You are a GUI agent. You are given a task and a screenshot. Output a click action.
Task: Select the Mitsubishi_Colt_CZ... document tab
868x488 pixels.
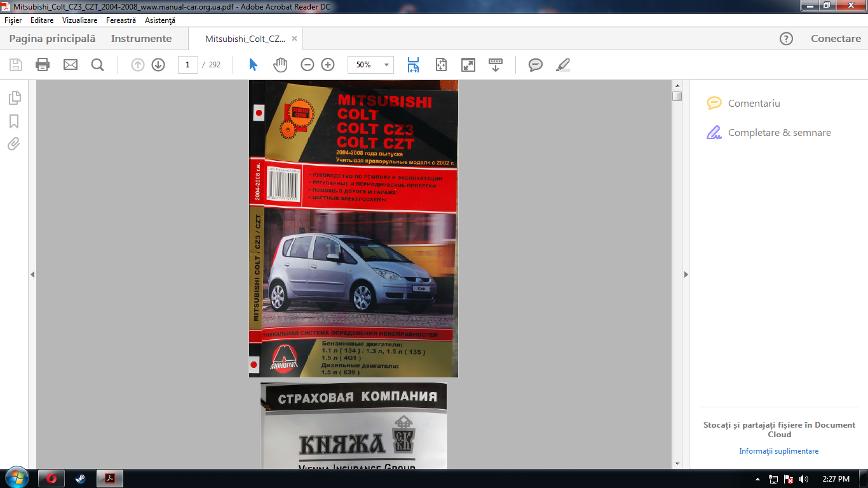coord(245,39)
